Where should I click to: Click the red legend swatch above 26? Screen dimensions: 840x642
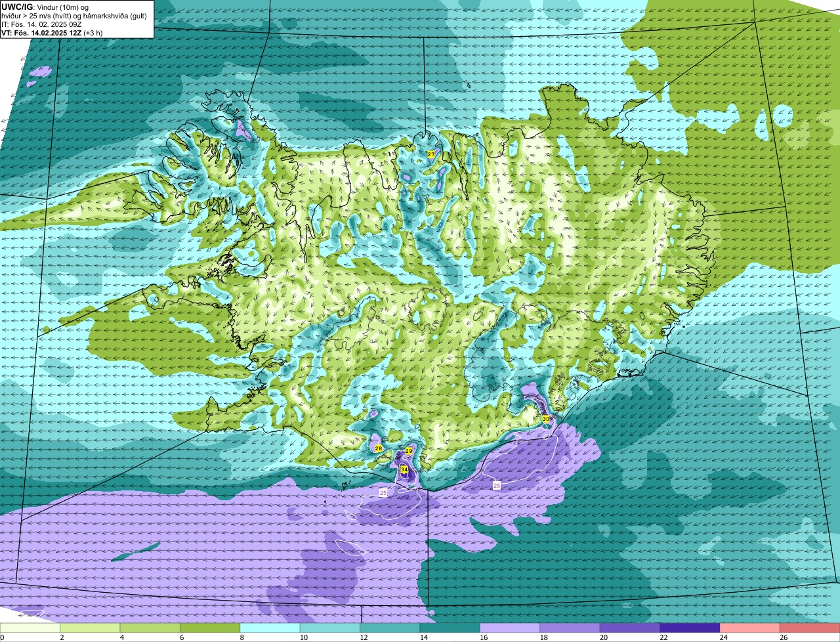pyautogui.click(x=810, y=628)
